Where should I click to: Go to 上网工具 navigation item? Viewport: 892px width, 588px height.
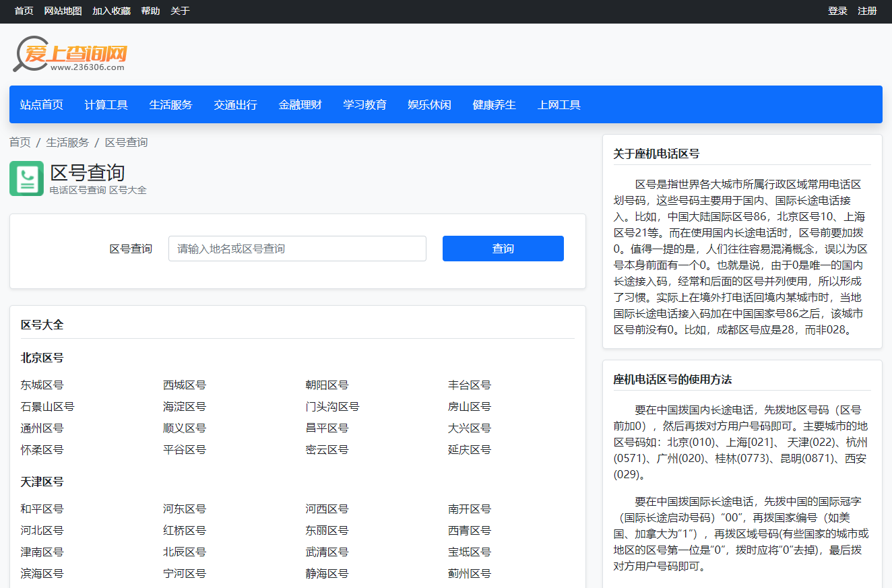(x=559, y=104)
